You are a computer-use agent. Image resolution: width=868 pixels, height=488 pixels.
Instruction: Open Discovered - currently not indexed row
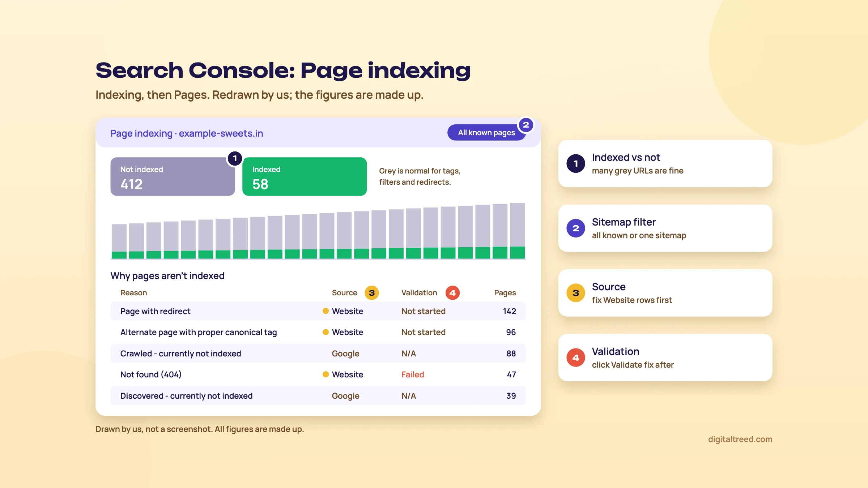[318, 396]
